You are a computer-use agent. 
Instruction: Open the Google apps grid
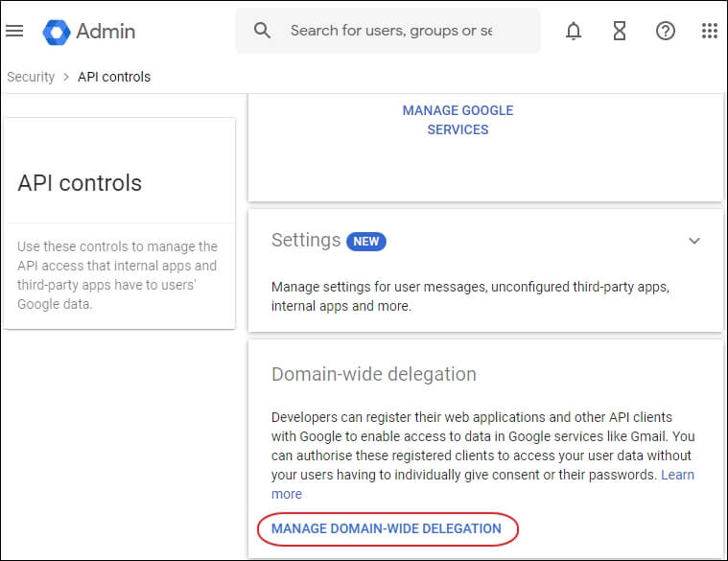(710, 31)
